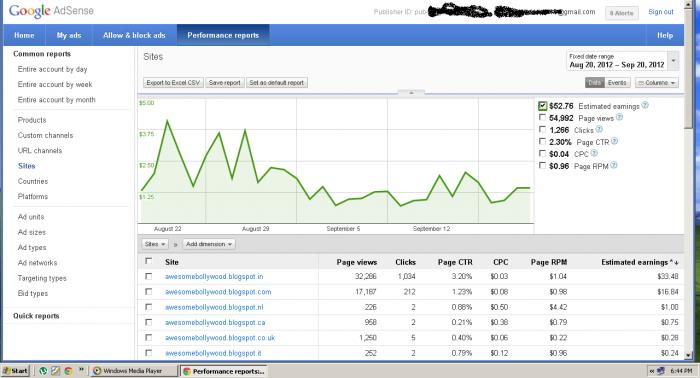Expand the Columns dropdown

pos(657,83)
